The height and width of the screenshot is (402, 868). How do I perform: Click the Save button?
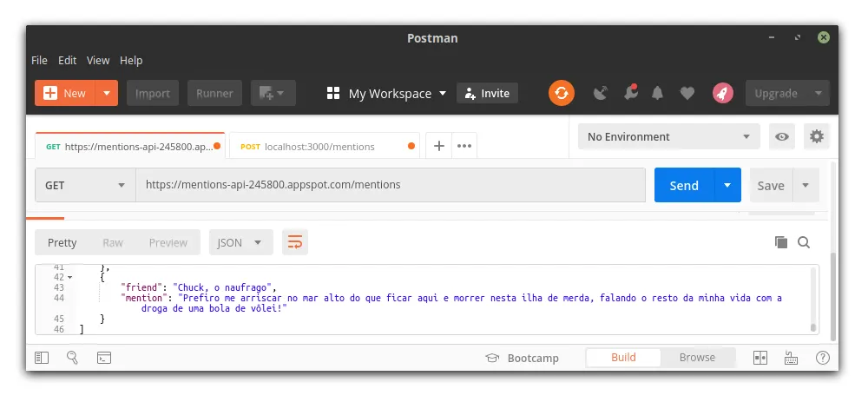[771, 185]
